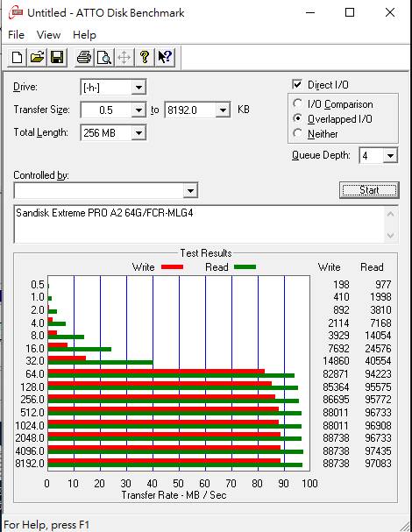Maximize the ATTO Disk Benchmark window
Image resolution: width=412 pixels, height=532 pixels.
tap(350, 13)
